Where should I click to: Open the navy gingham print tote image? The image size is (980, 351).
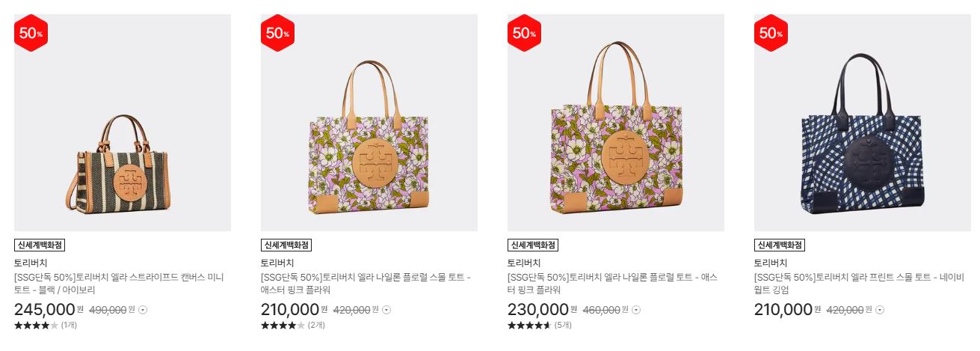click(x=863, y=123)
